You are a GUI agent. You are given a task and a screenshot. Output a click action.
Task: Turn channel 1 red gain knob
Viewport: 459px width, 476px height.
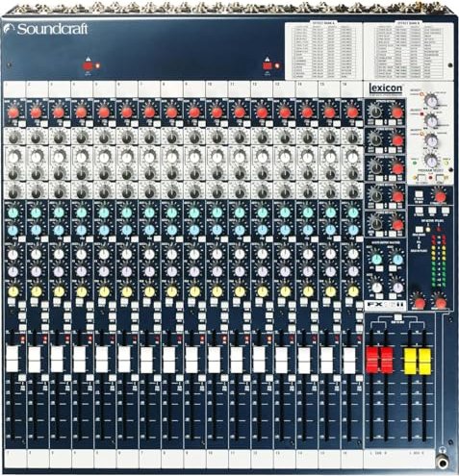[13, 113]
